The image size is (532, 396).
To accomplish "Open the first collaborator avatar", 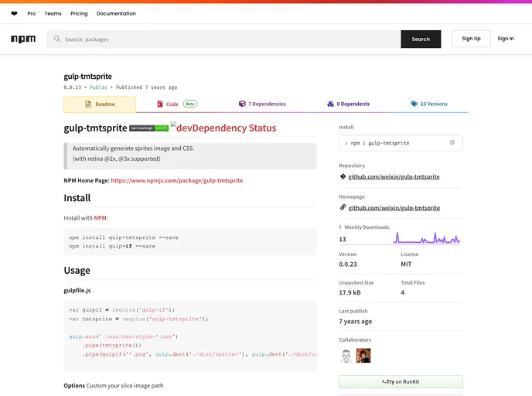I will 347,356.
